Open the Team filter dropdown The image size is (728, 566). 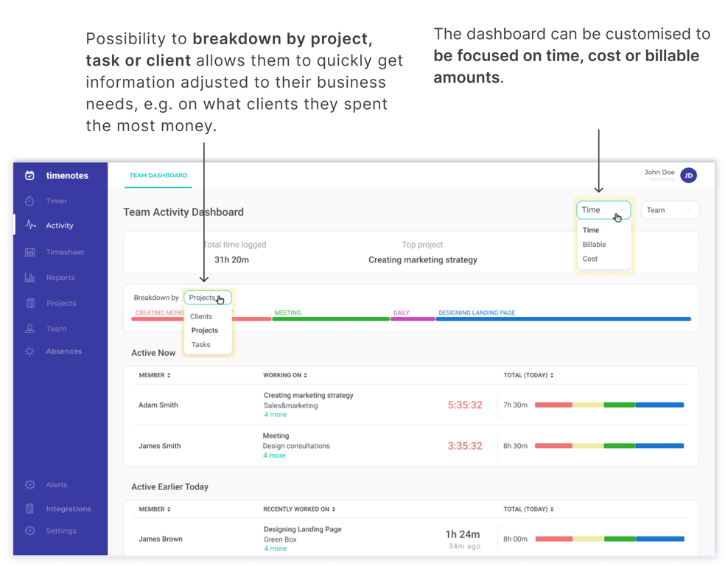tap(670, 210)
